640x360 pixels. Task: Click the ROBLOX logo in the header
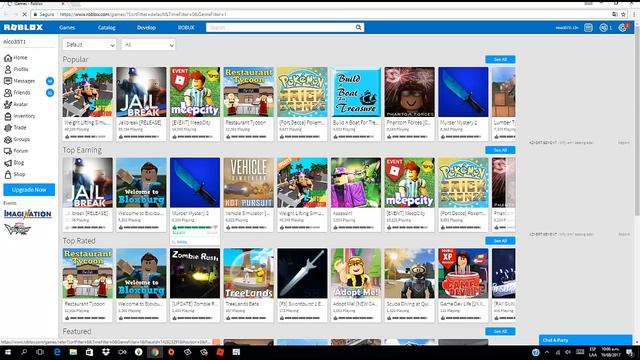point(23,27)
